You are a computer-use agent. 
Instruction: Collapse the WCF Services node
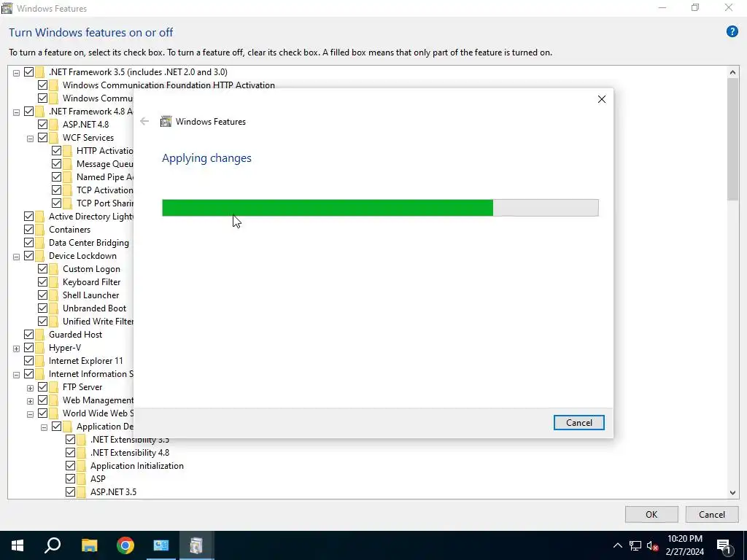coord(30,139)
